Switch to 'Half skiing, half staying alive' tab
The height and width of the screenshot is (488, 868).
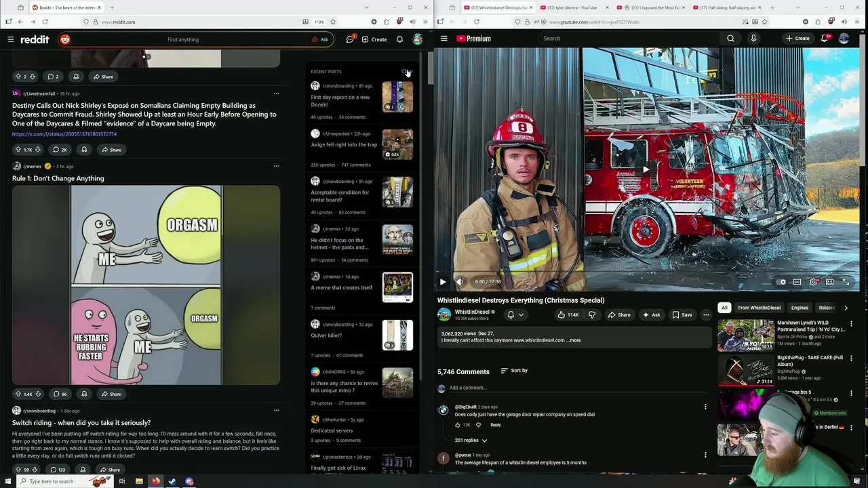point(729,7)
